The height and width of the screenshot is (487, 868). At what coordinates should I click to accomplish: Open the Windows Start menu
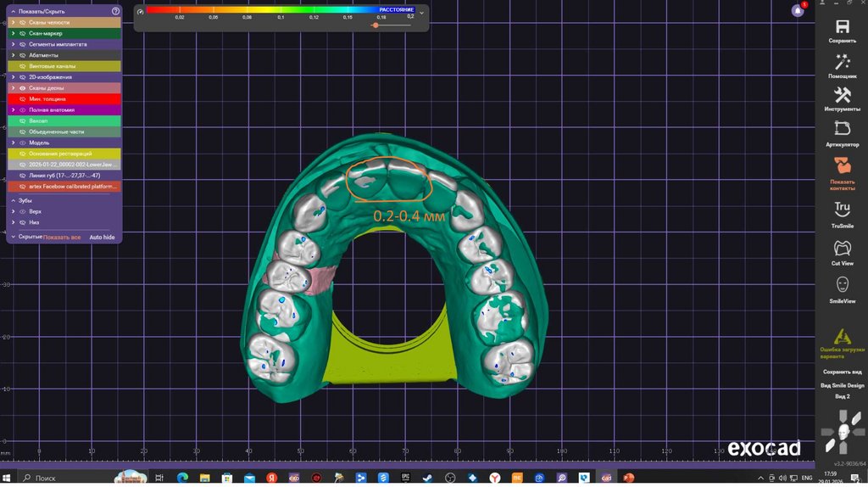coord(7,478)
